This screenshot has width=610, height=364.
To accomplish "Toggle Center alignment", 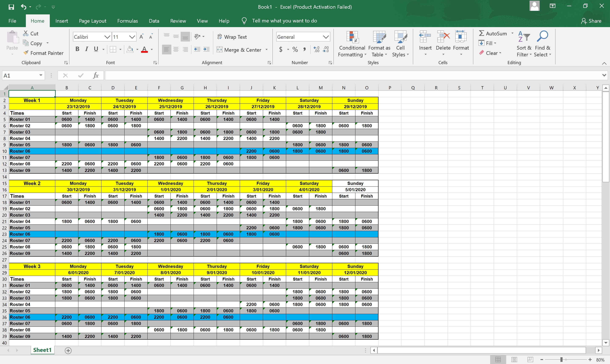I will pos(176,49).
